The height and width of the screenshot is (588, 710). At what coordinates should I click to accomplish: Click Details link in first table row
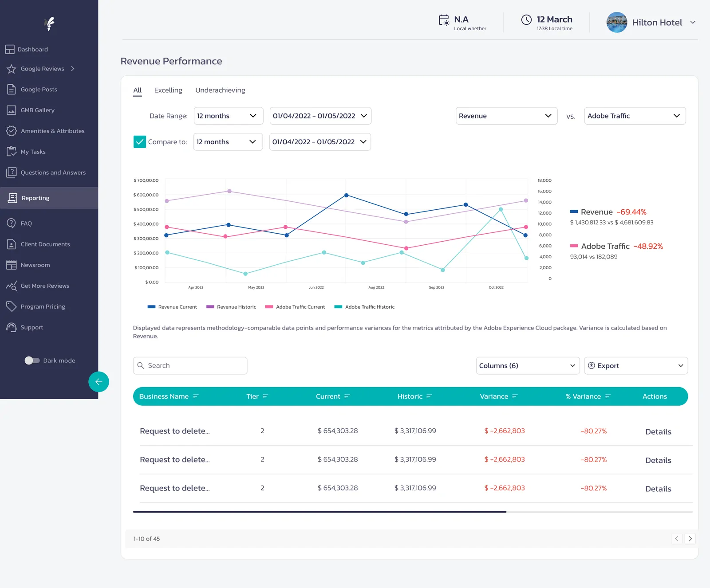point(658,431)
